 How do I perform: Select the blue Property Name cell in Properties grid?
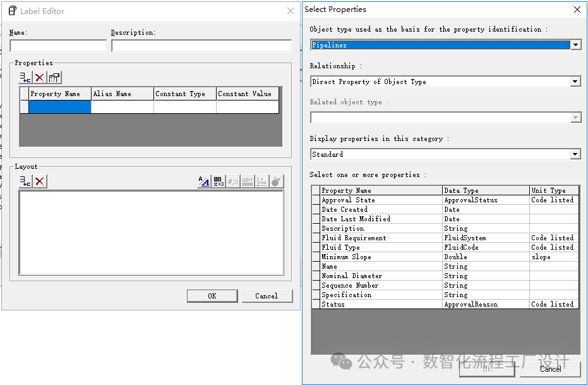pyautogui.click(x=59, y=107)
